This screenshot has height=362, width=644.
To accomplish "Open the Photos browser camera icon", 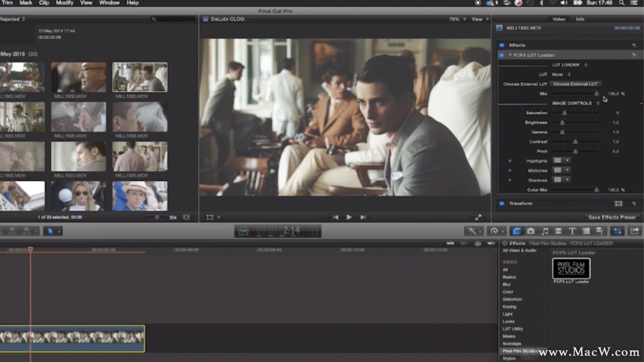I will [531, 231].
